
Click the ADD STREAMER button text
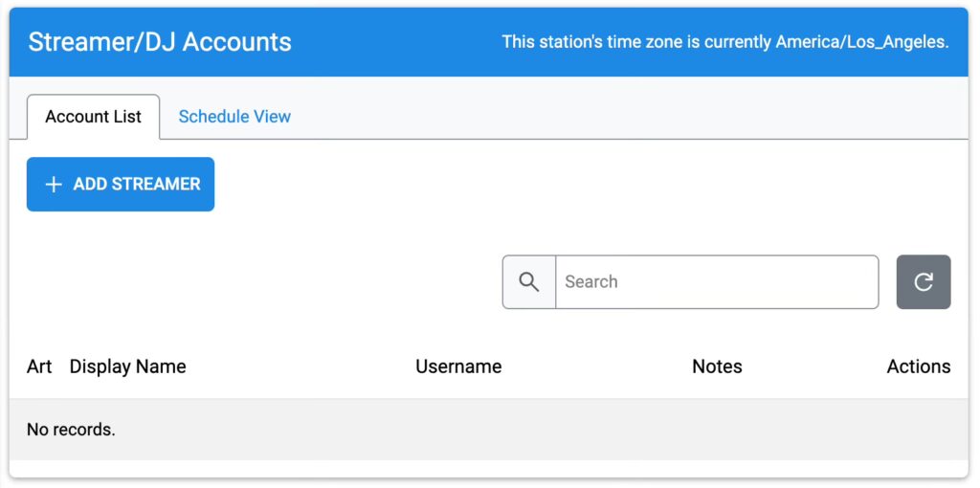point(137,185)
